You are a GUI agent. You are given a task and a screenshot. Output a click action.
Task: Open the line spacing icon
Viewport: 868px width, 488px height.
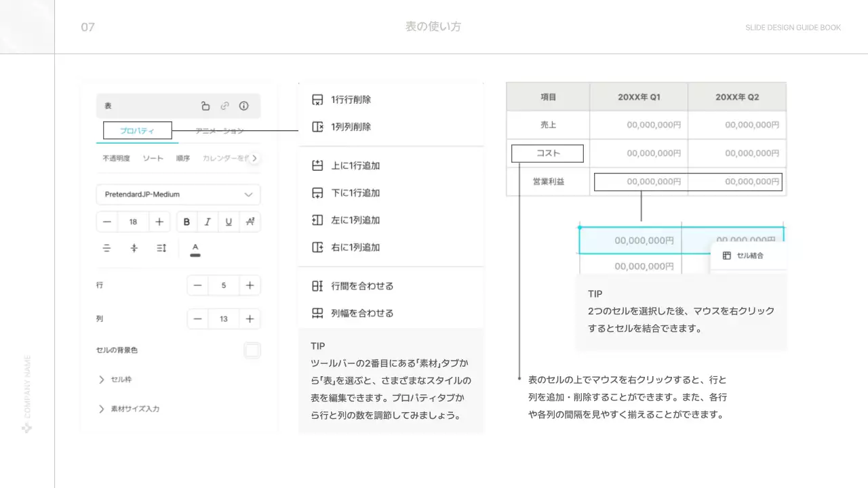pyautogui.click(x=161, y=248)
